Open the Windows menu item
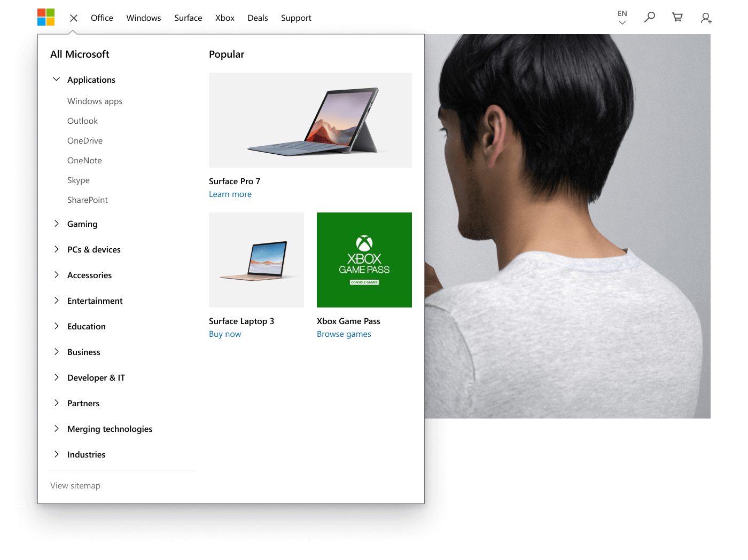This screenshot has height=560, width=748. (x=144, y=18)
